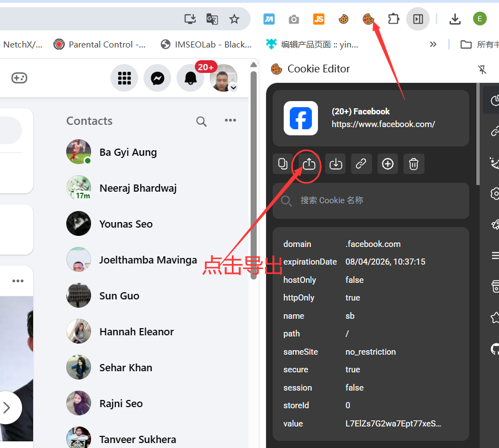The image size is (499, 448).
Task: Open the Parental Control bookmark
Action: (99, 44)
